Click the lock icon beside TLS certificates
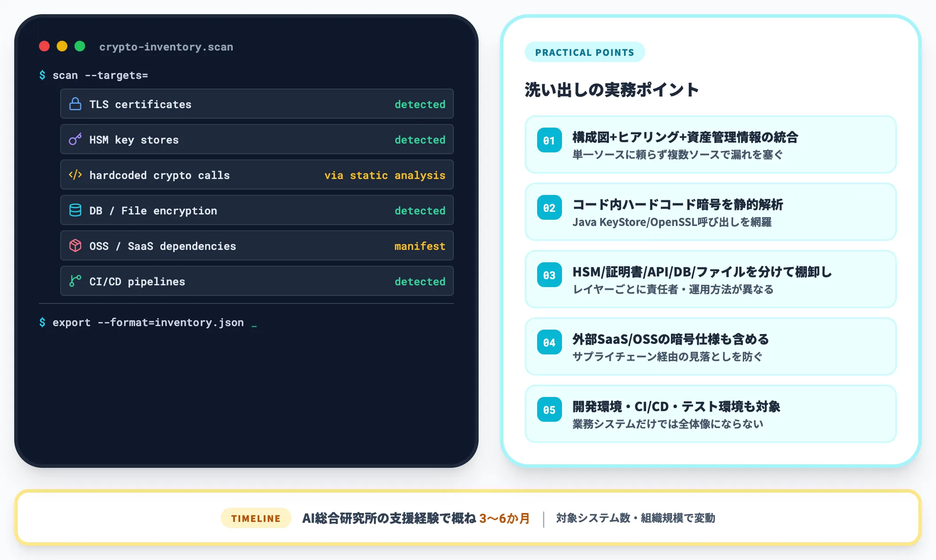936x560 pixels. (75, 104)
